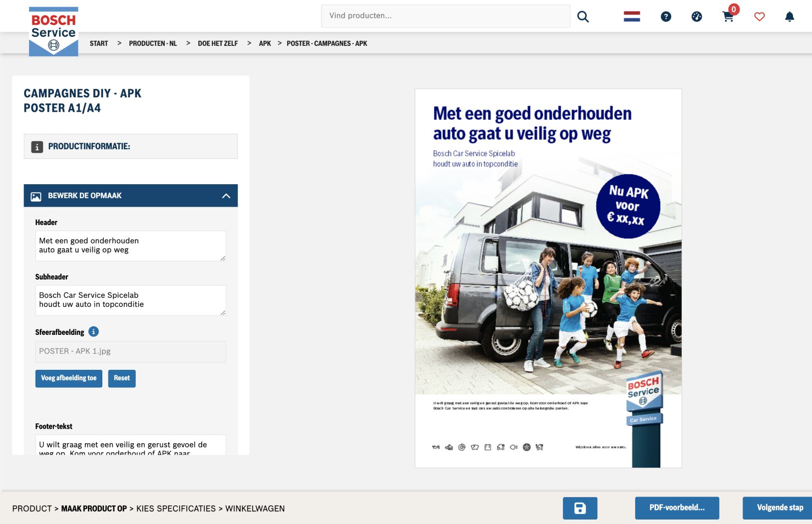
Task: Select the PRODUCT step
Action: (x=32, y=509)
